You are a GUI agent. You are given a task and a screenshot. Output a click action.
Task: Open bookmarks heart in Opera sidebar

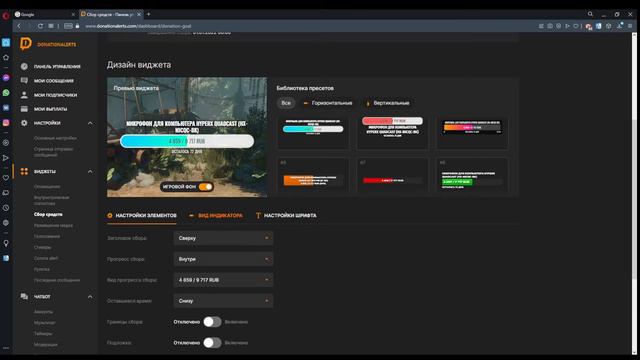click(6, 178)
